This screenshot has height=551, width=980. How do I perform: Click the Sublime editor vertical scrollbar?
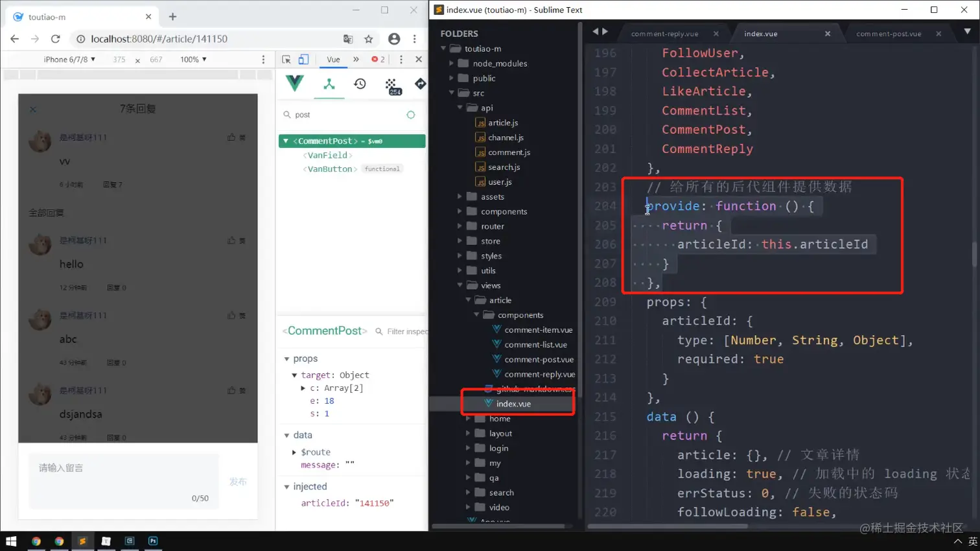click(974, 253)
